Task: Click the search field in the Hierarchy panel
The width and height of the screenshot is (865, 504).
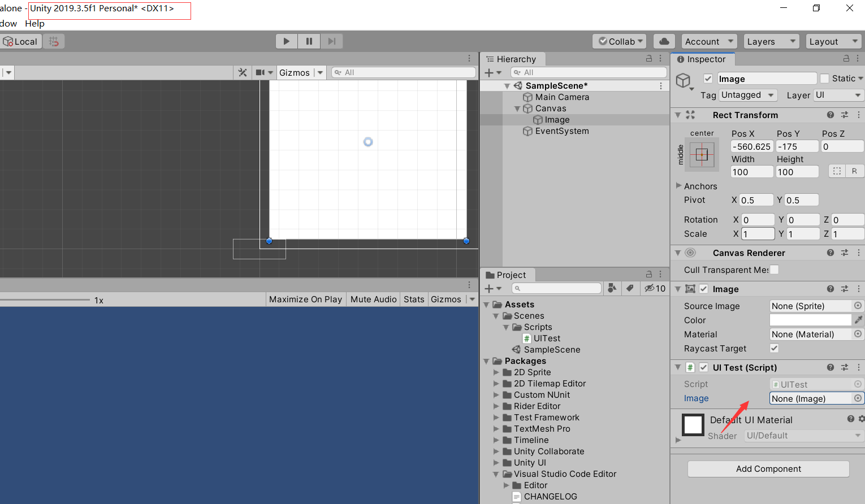Action: tap(589, 72)
